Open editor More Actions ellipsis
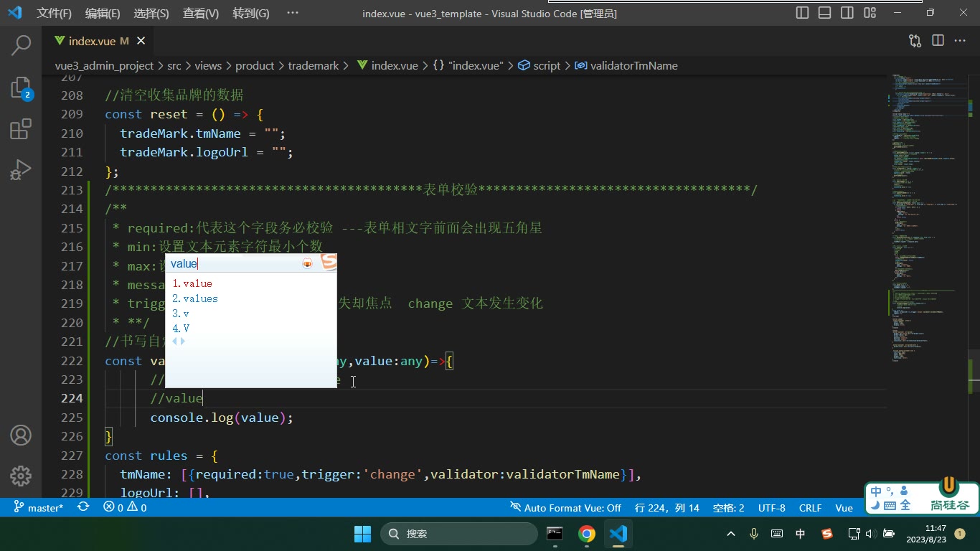The width and height of the screenshot is (980, 551). coord(960,41)
